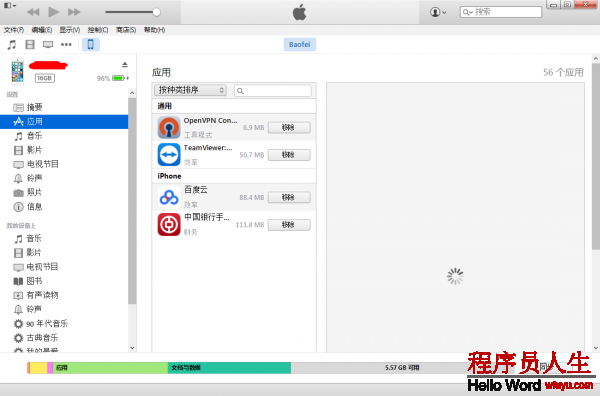The width and height of the screenshot is (600, 396).
Task: Open 信息 in the settings sidebar
Action: [x=64, y=207]
